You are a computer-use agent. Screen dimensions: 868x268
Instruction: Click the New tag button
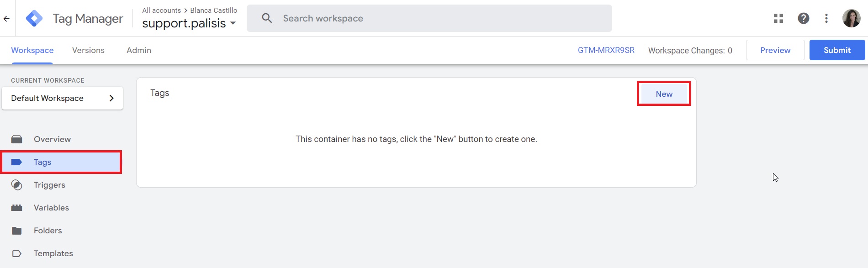(x=664, y=94)
